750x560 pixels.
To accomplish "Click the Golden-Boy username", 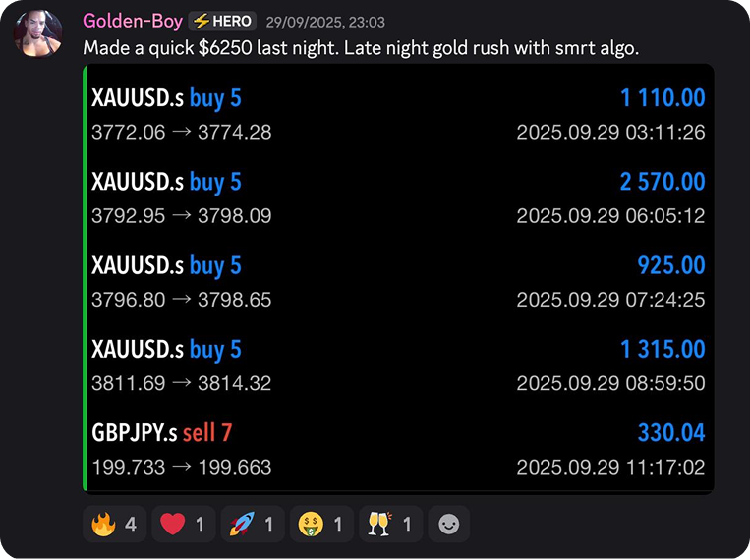I will pyautogui.click(x=133, y=21).
